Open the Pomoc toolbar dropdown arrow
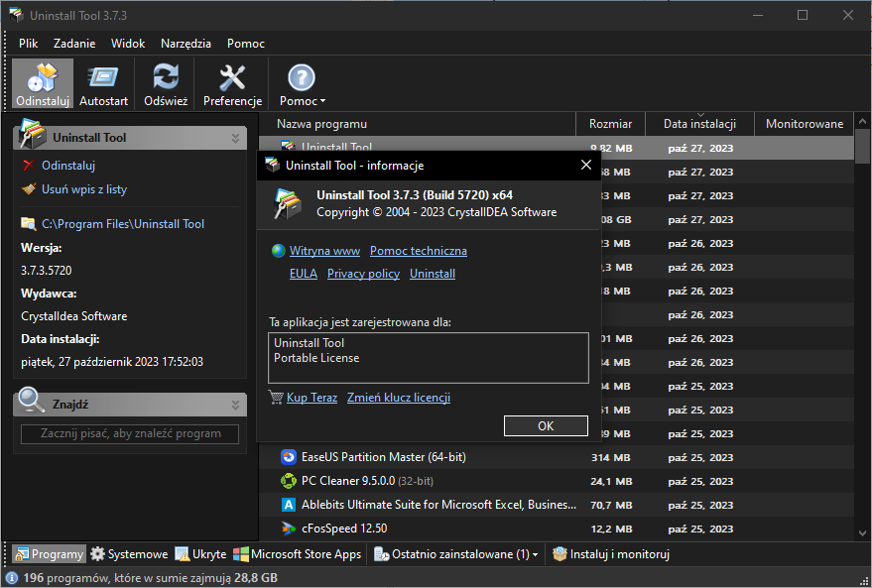The image size is (872, 588). 322,101
